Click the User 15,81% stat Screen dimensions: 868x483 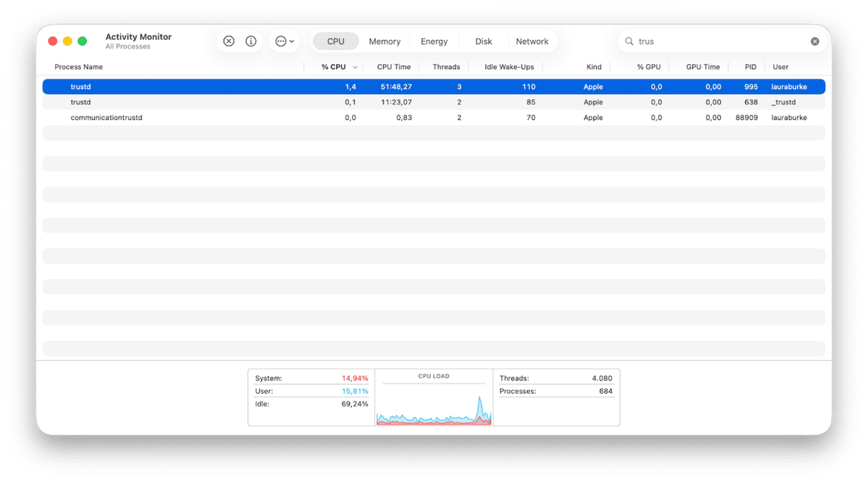coord(311,391)
